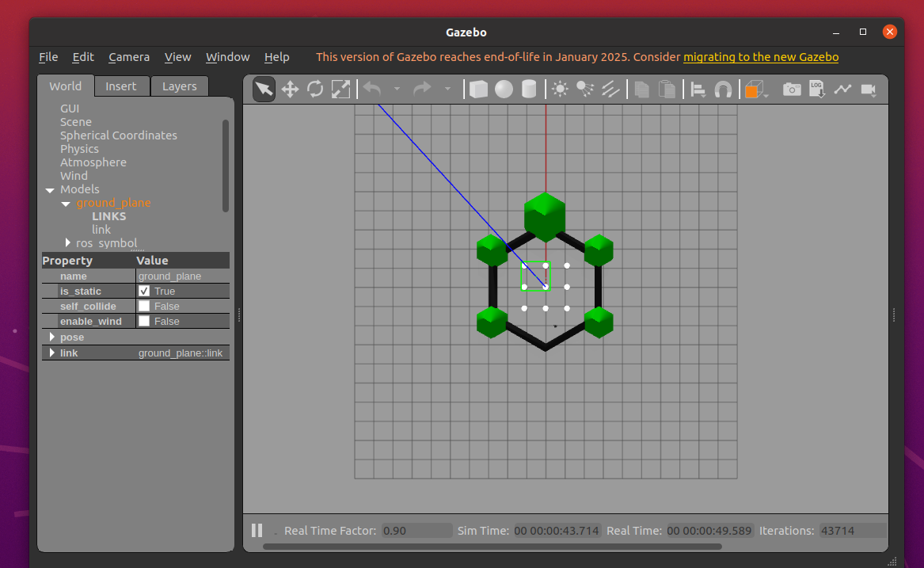Toggle the is_static checkbox
This screenshot has height=568, width=924.
click(x=144, y=291)
